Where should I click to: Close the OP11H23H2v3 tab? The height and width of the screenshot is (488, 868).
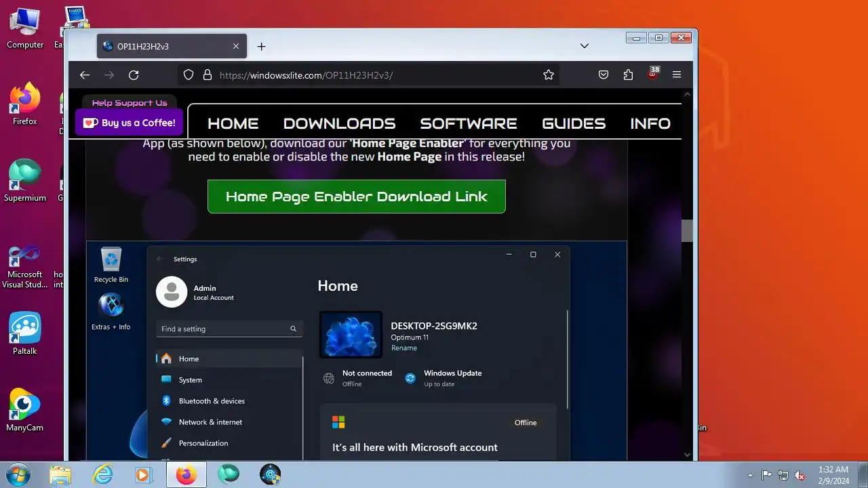[236, 46]
